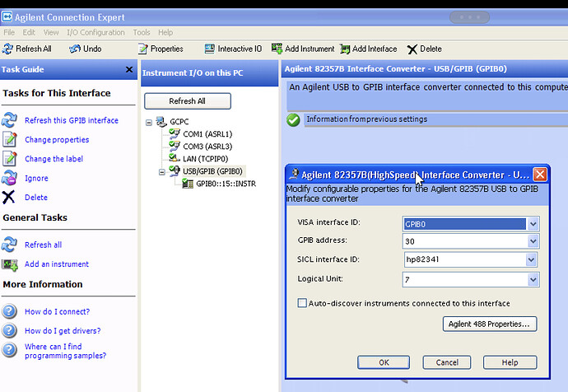Open the I/O Configuration menu
568x392 pixels.
95,33
